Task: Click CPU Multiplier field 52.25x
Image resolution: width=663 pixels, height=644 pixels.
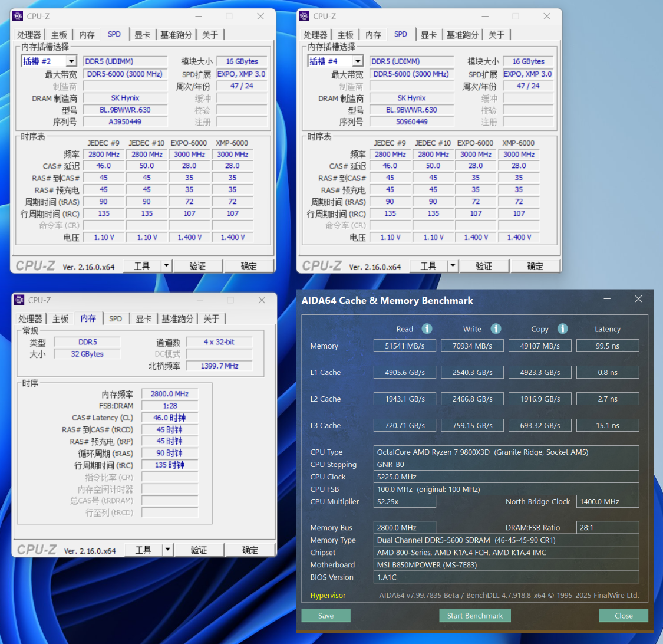Action: pyautogui.click(x=405, y=501)
